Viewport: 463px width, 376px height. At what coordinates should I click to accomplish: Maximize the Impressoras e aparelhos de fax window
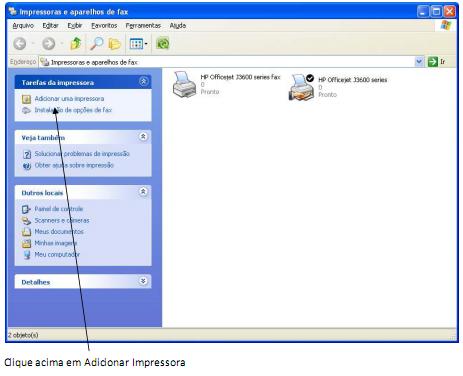point(436,12)
